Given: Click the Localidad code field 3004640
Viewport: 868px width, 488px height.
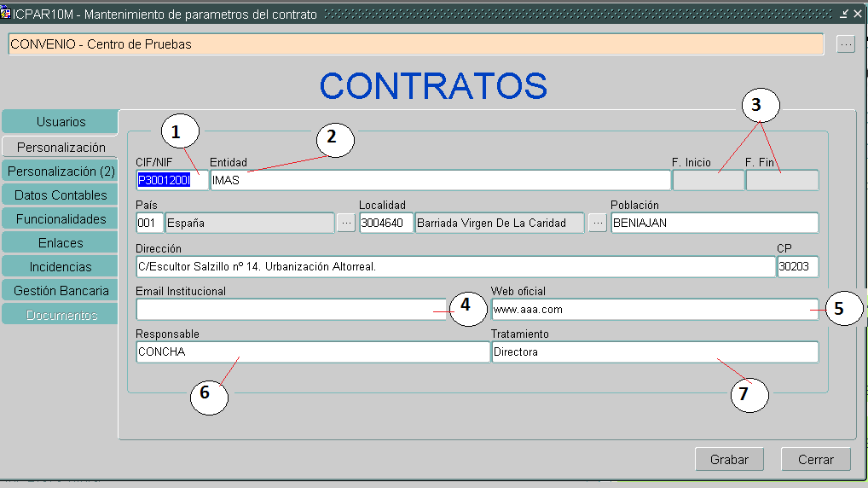Looking at the screenshot, I should [x=386, y=223].
